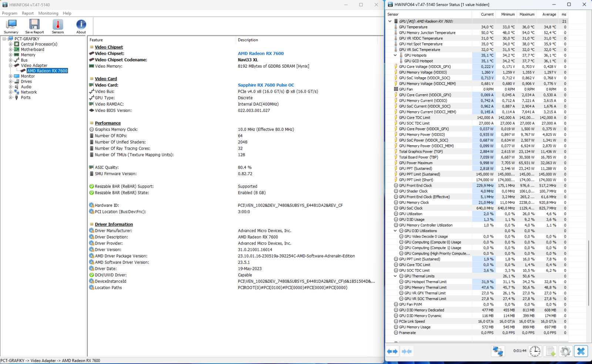Select the GPU Fan PWM sensor row
The width and height of the screenshot is (592, 364).
point(477,305)
